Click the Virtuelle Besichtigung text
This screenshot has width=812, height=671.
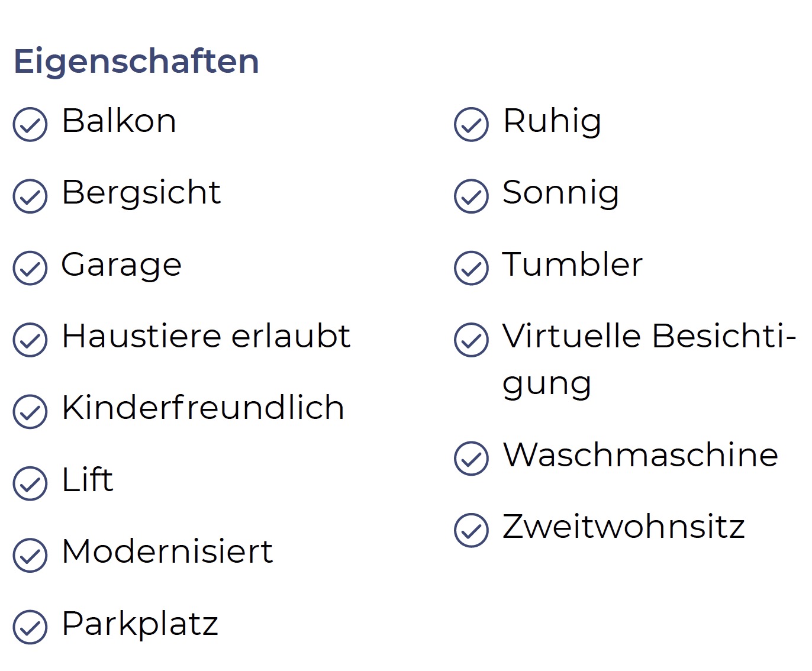pyautogui.click(x=649, y=360)
